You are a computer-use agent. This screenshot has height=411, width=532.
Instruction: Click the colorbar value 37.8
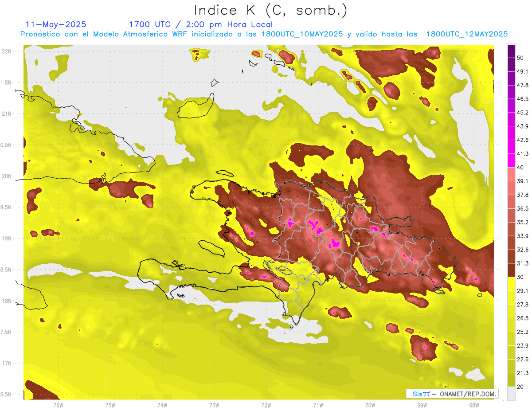pos(523,195)
